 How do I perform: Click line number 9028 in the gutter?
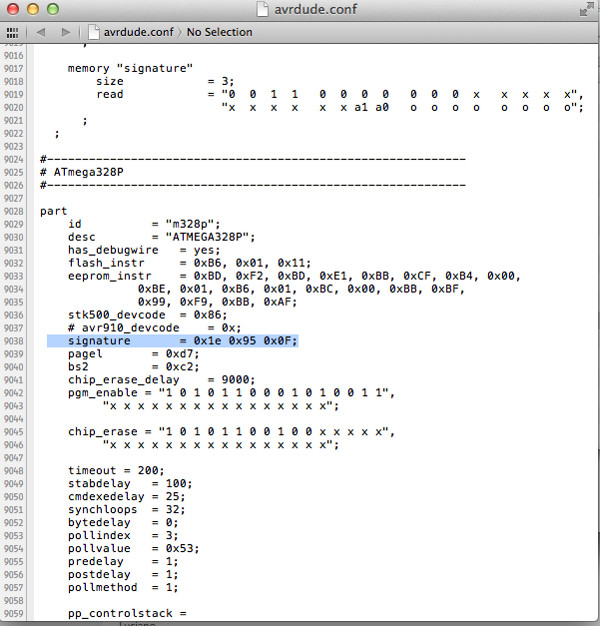[x=14, y=211]
